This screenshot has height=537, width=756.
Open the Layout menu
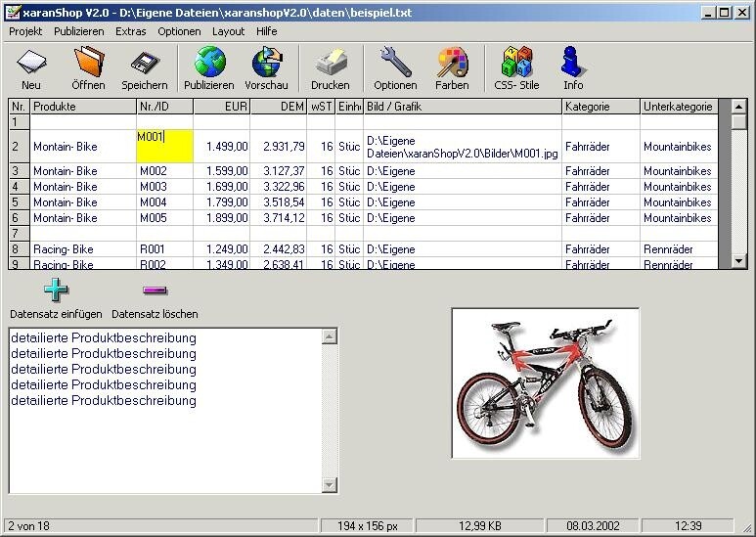[229, 31]
